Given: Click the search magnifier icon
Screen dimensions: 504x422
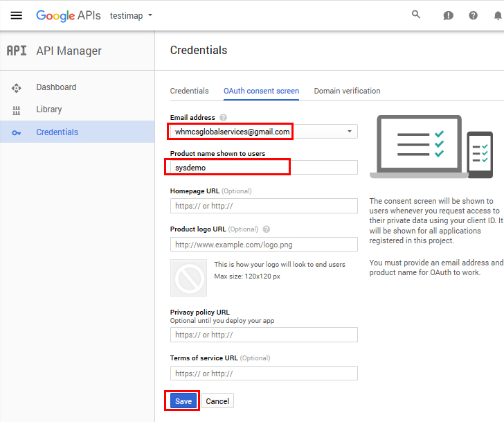Looking at the screenshot, I should [416, 15].
